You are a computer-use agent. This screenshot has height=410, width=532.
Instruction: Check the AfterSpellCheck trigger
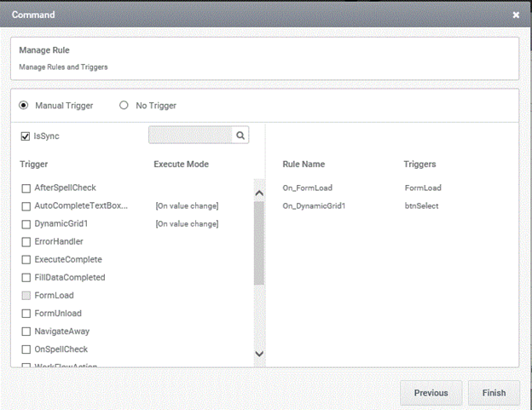[26, 188]
